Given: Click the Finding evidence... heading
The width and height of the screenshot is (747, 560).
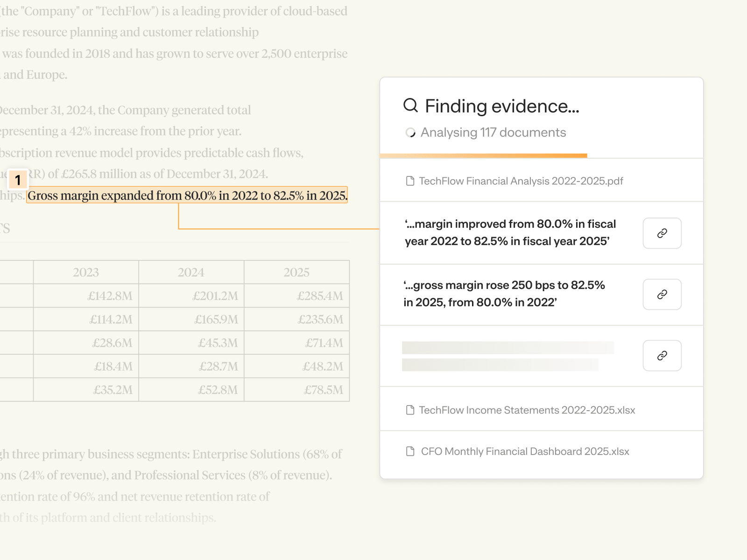Looking at the screenshot, I should 502,106.
